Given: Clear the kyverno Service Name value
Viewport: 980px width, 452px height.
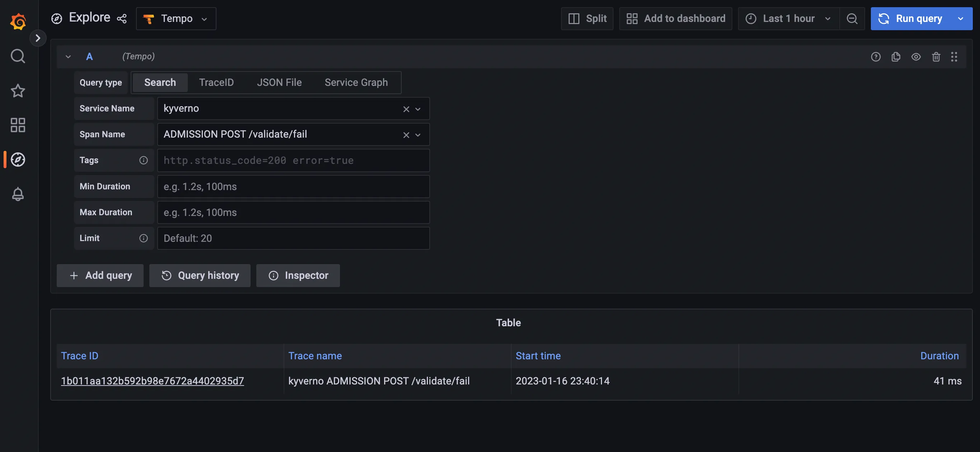Looking at the screenshot, I should click(x=406, y=109).
